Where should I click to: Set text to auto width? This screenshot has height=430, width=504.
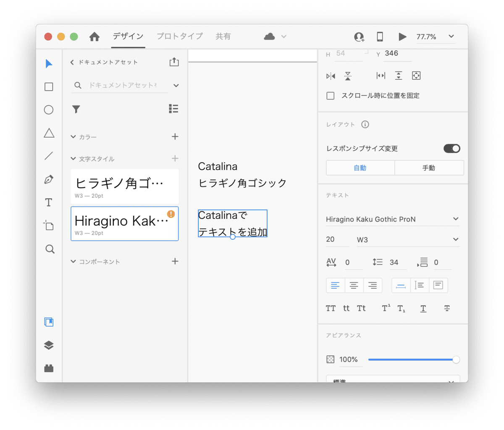click(x=401, y=286)
